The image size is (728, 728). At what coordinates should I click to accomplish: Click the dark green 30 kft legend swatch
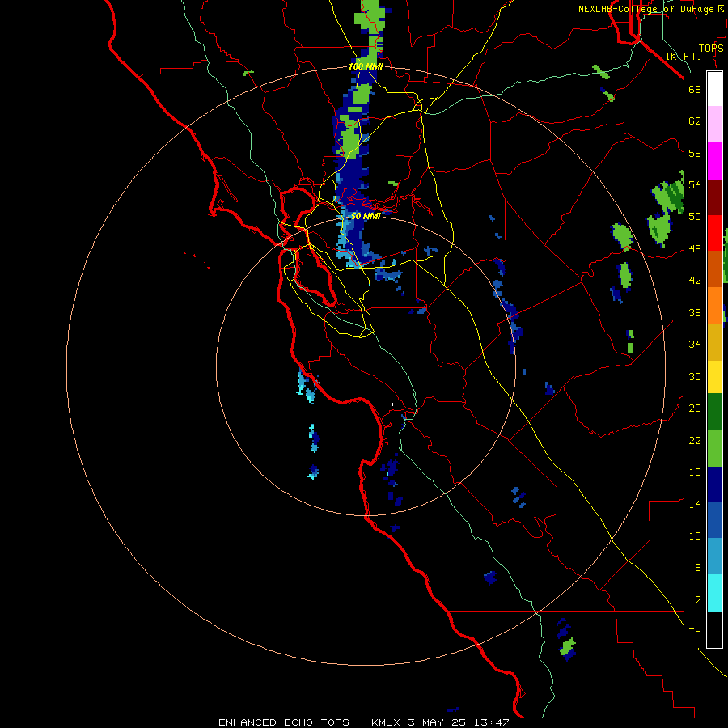click(x=714, y=412)
